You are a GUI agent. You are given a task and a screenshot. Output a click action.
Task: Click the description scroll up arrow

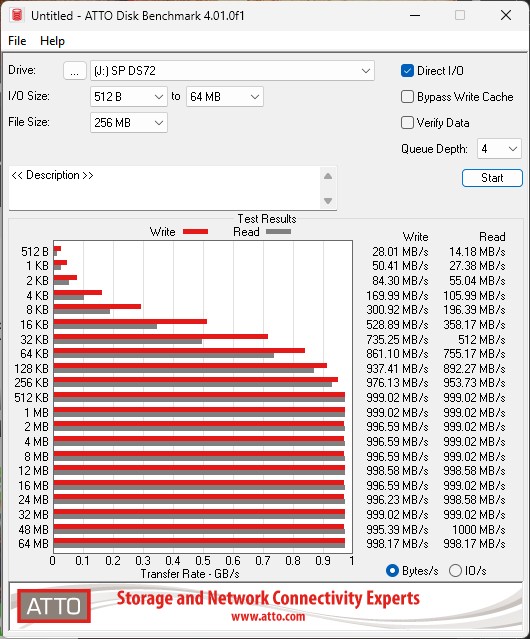[328, 176]
